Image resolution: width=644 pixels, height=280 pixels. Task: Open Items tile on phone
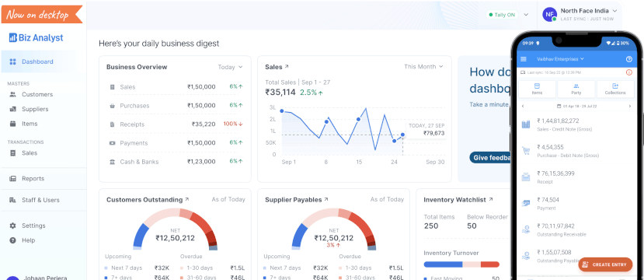tap(537, 89)
